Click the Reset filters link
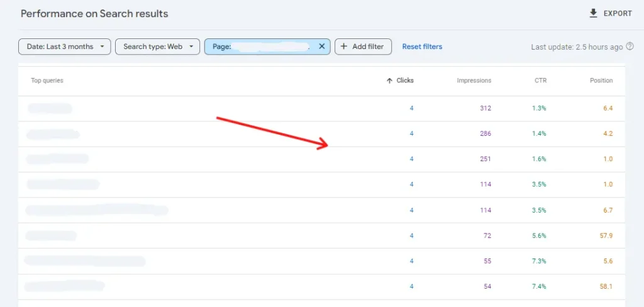Screen dimensions: 644x307 point(422,47)
